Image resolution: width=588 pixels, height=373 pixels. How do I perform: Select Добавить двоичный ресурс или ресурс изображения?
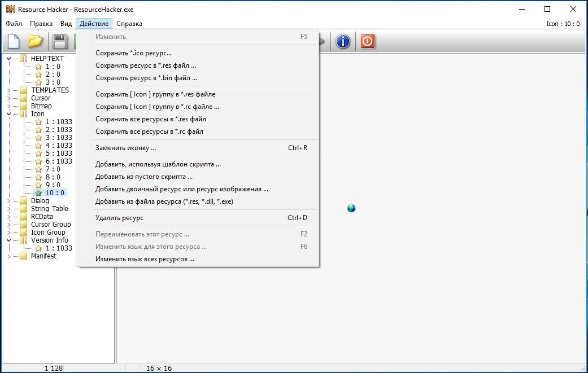pos(198,188)
